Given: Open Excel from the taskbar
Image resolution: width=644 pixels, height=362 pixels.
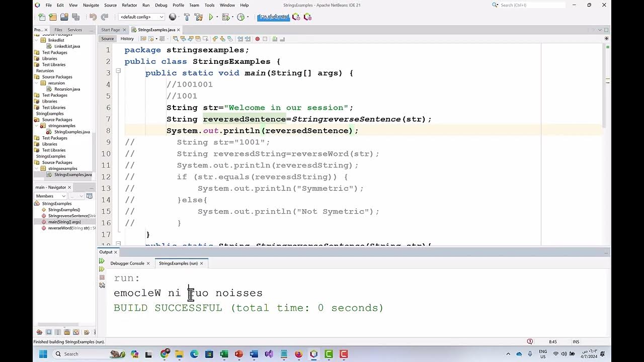Looking at the screenshot, I should point(224,354).
